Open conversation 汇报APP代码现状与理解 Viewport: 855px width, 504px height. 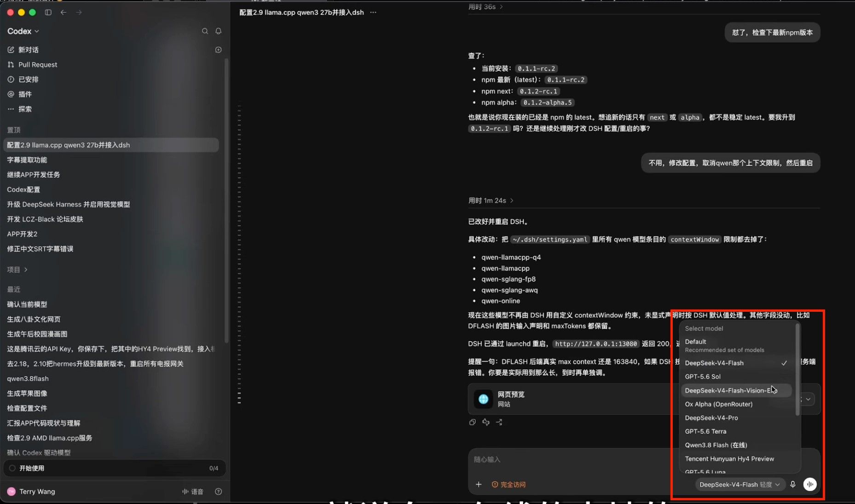point(110,423)
